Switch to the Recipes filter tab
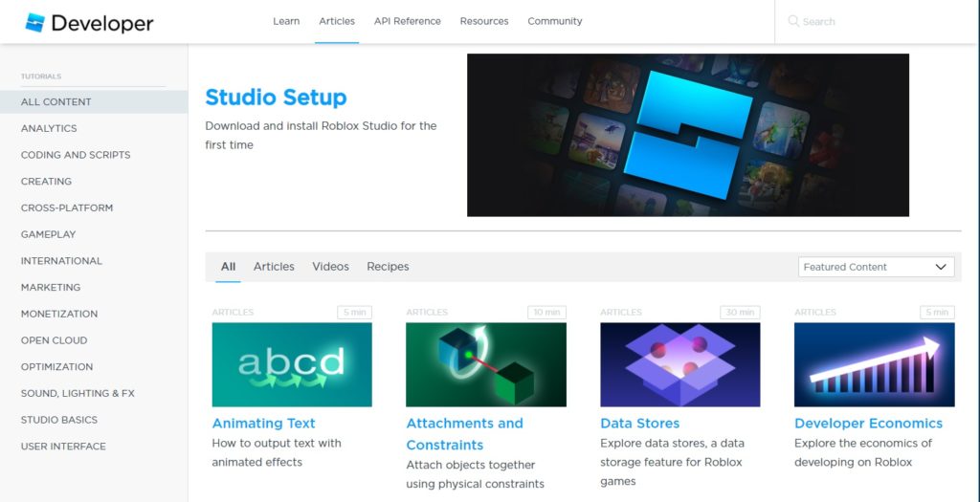 point(388,267)
